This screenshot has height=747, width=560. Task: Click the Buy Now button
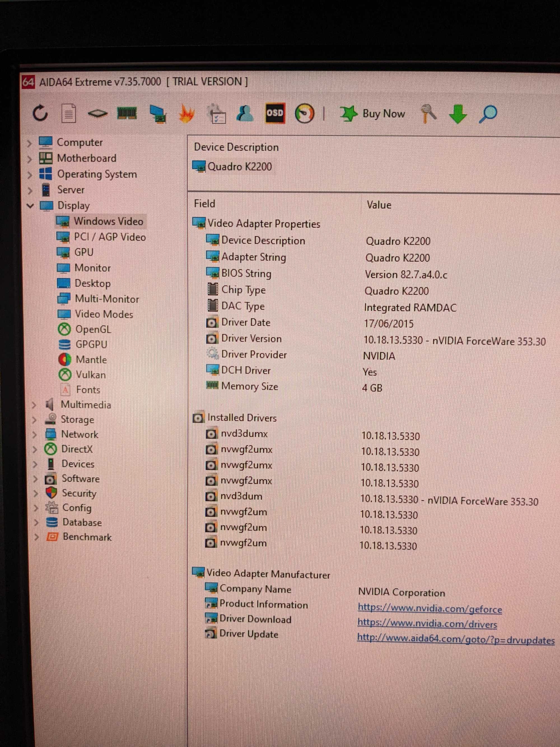click(373, 114)
